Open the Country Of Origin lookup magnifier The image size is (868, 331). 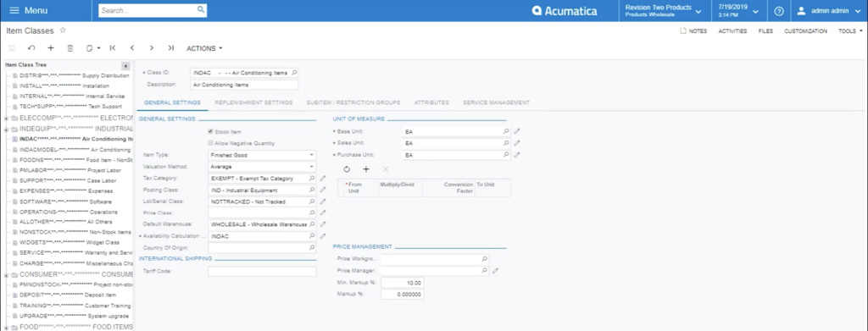(312, 248)
